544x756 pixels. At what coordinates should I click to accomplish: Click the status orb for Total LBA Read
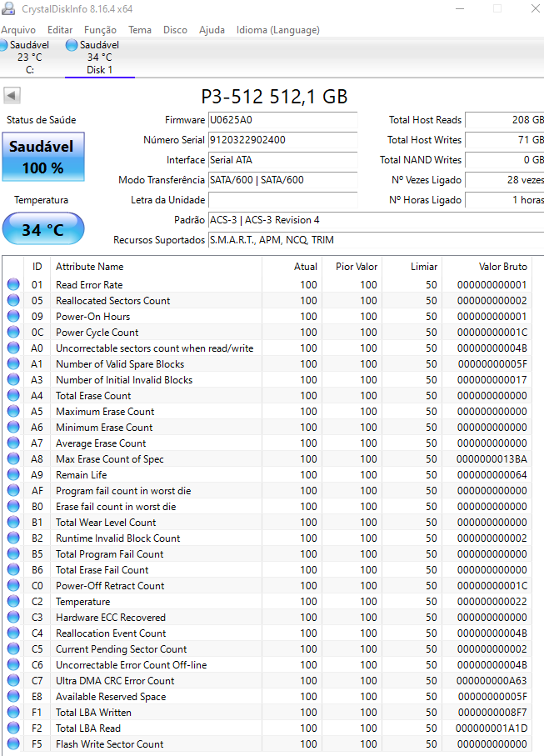(13, 728)
